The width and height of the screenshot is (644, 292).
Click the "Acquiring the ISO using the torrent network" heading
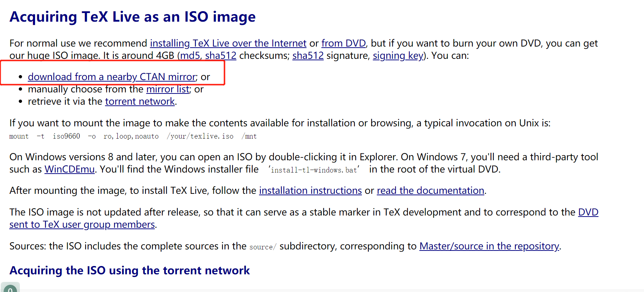(x=130, y=270)
